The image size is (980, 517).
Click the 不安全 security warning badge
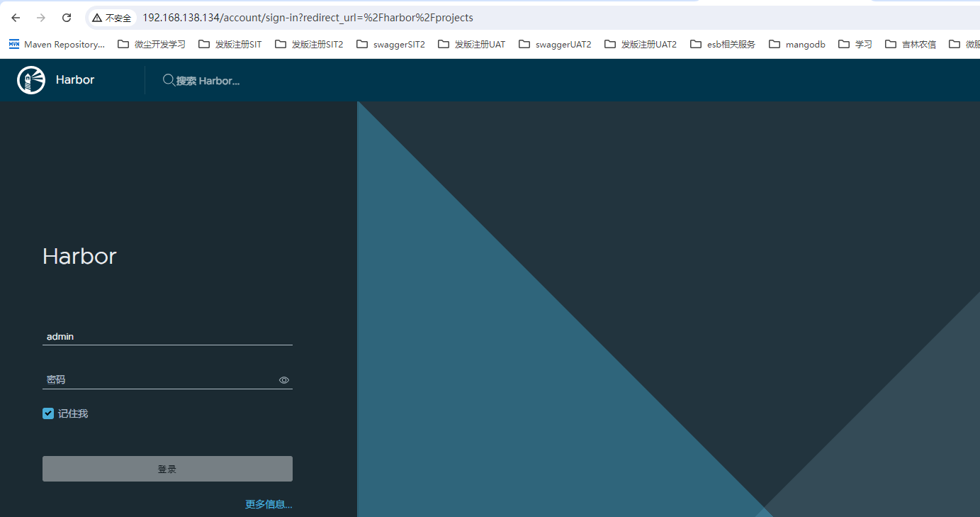click(112, 18)
